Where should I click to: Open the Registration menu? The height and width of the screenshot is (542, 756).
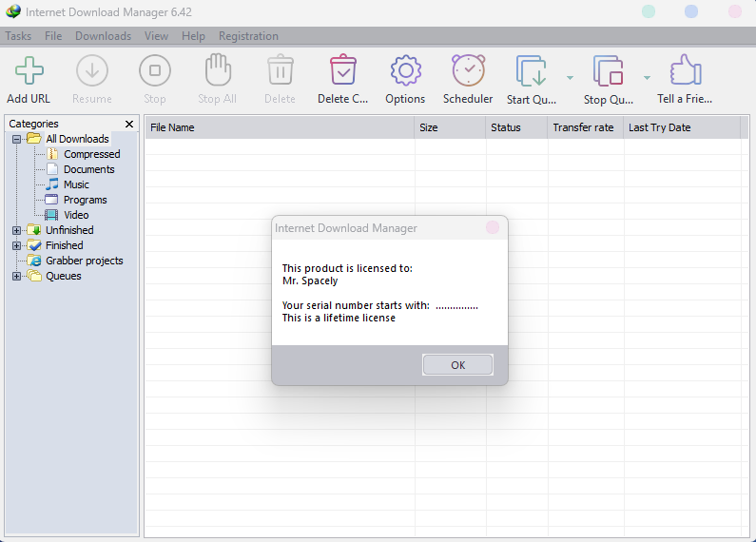tap(248, 36)
